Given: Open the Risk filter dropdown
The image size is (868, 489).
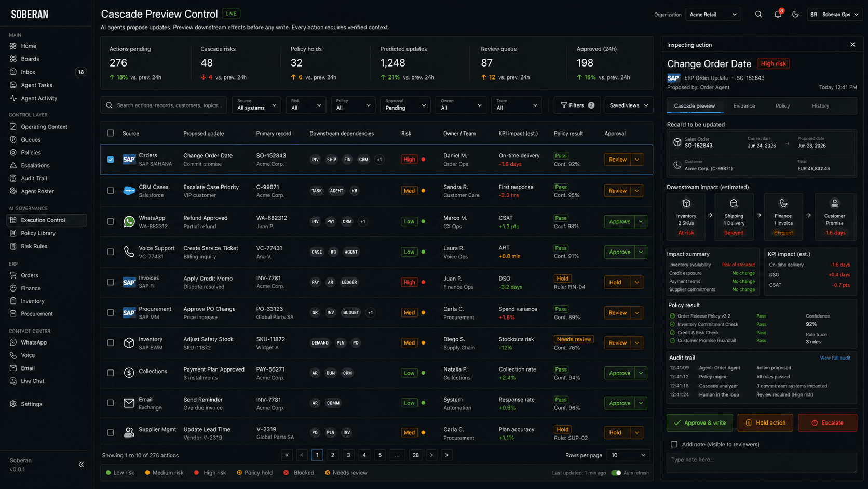Looking at the screenshot, I should pyautogui.click(x=306, y=105).
